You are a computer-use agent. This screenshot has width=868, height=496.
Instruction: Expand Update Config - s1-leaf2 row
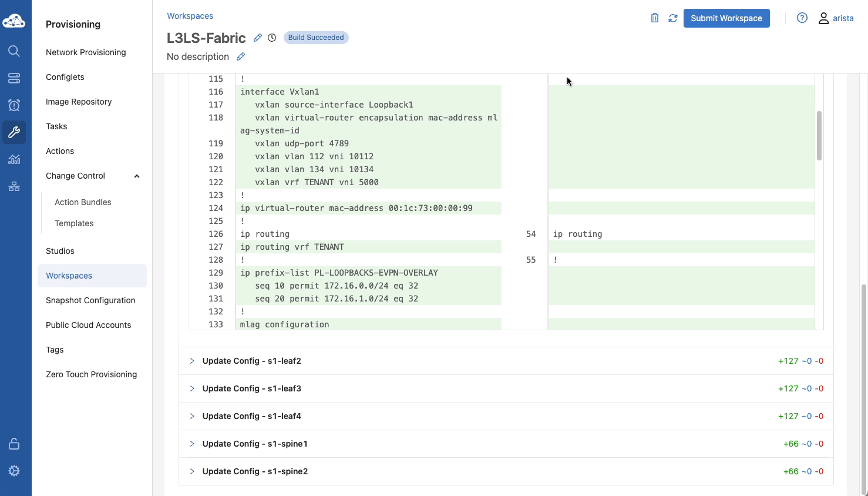point(192,361)
